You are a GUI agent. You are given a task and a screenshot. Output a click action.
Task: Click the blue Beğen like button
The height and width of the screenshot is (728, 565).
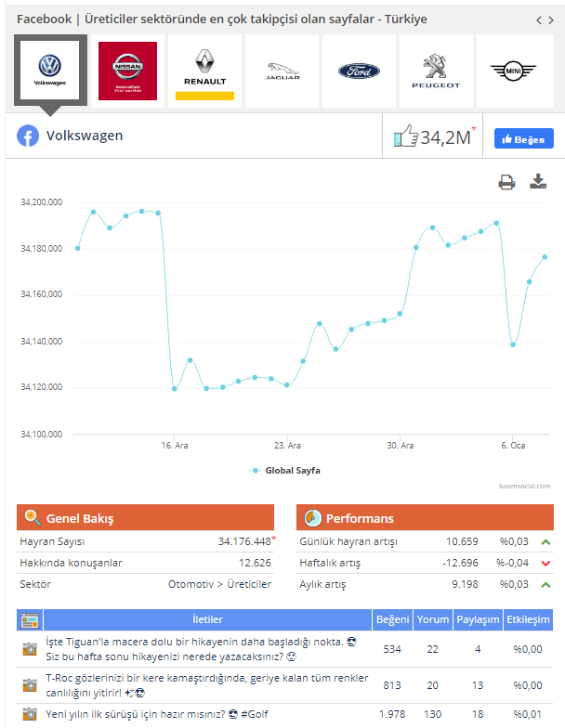point(524,139)
